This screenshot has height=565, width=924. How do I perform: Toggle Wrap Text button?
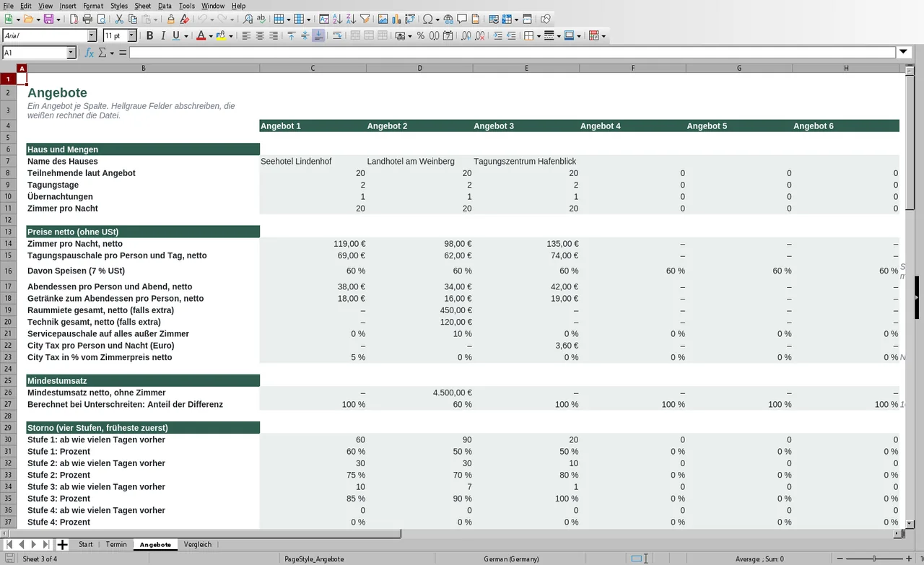pos(337,35)
